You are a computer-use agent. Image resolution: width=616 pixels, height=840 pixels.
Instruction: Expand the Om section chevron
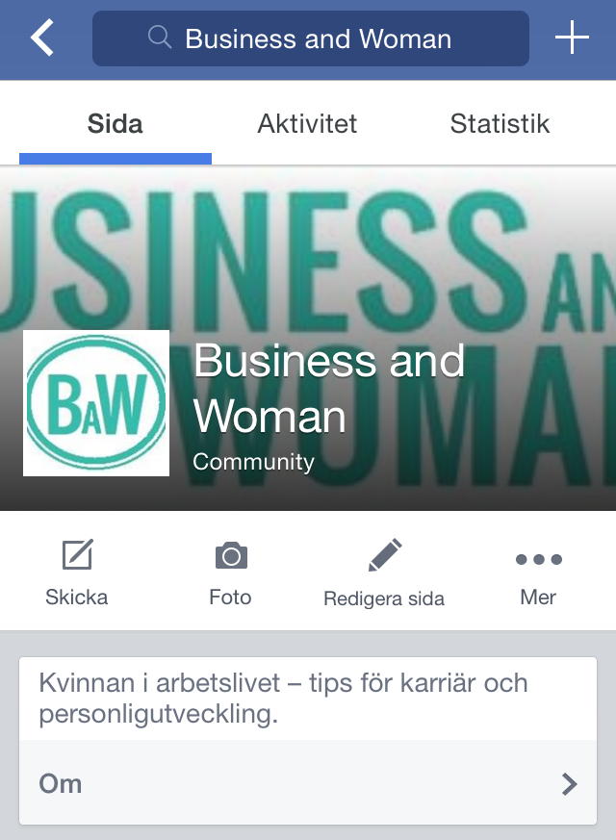(x=570, y=784)
